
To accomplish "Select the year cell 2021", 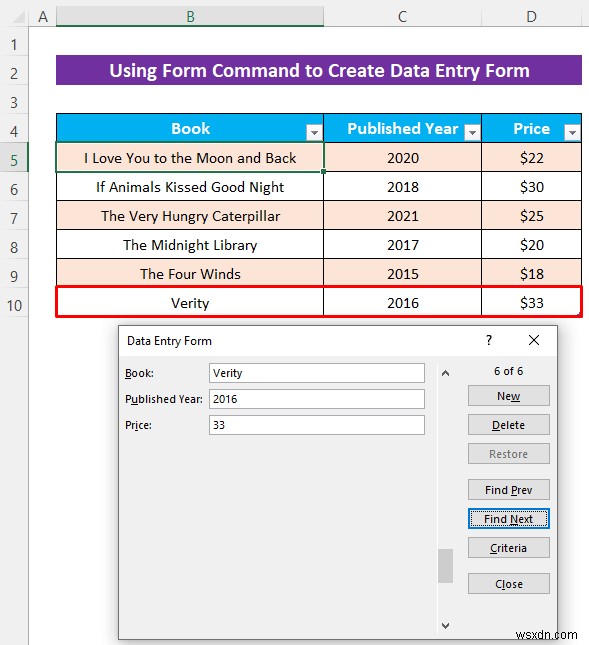I will coord(403,216).
